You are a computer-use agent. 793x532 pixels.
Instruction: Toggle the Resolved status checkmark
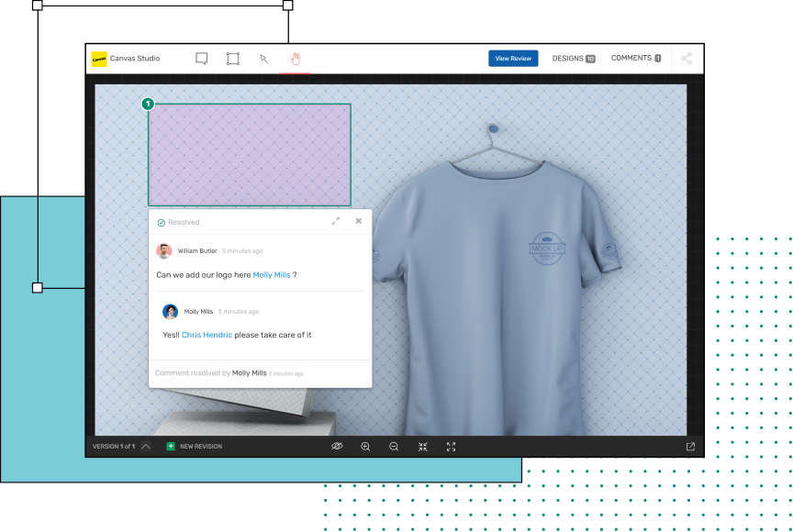pos(162,222)
